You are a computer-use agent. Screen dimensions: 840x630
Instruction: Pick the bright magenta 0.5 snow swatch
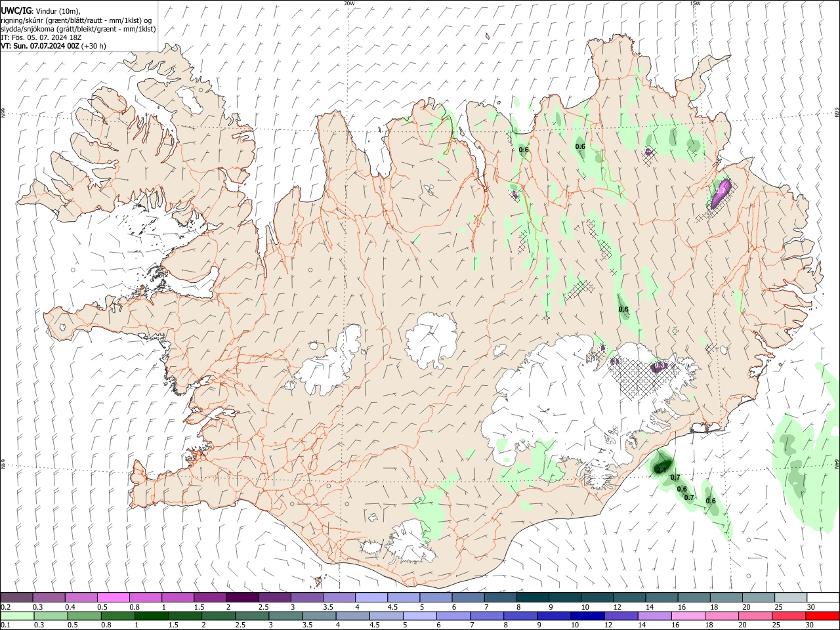pyautogui.click(x=113, y=597)
